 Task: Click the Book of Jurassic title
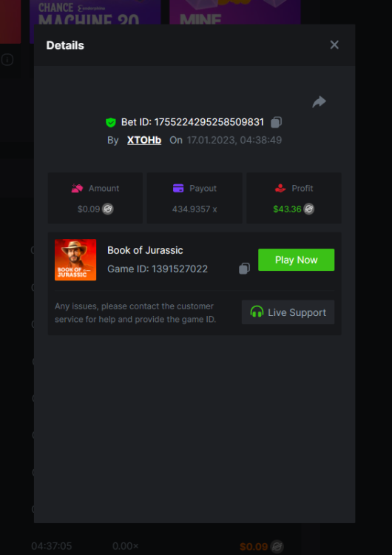point(145,250)
